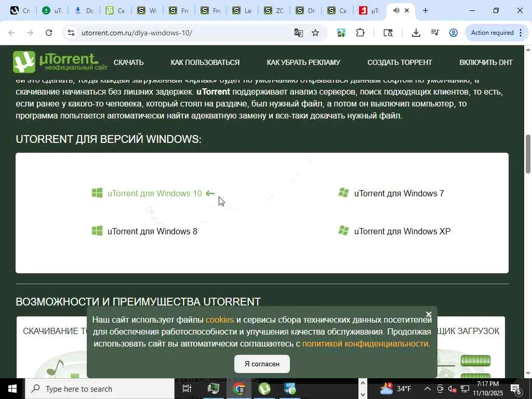The image size is (532, 399).
Task: Open uTorrent app from taskbar
Action: (x=264, y=389)
